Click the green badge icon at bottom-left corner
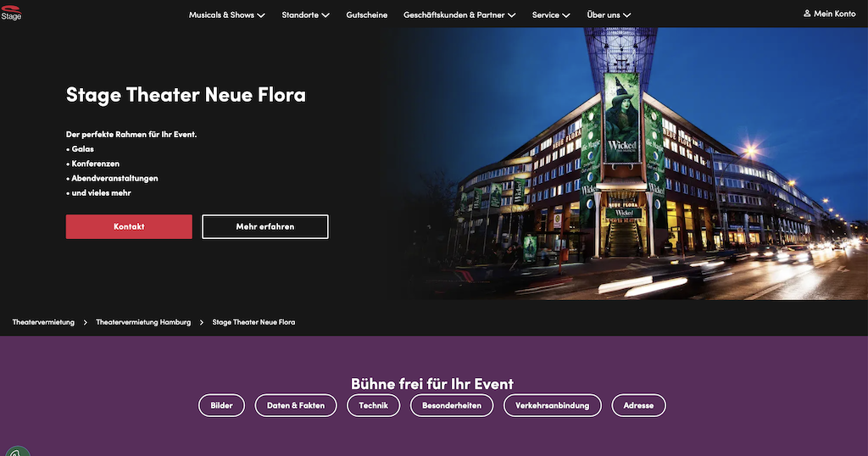Image resolution: width=868 pixels, height=456 pixels. coord(17,451)
